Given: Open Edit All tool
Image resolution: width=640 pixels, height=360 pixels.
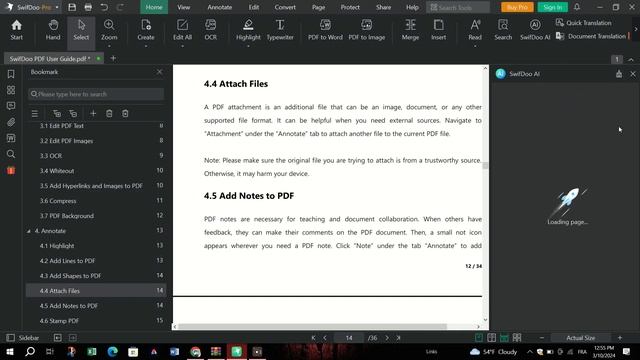Looking at the screenshot, I should click(182, 30).
